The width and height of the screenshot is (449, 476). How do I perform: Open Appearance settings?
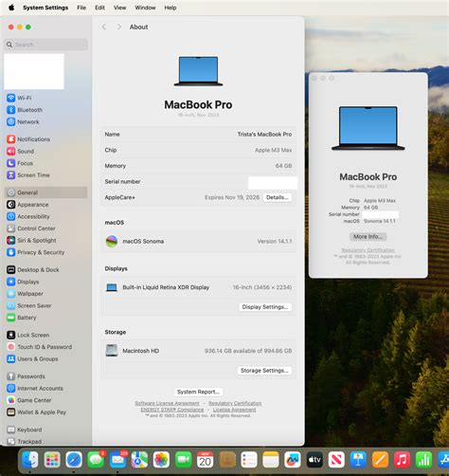pos(27,205)
